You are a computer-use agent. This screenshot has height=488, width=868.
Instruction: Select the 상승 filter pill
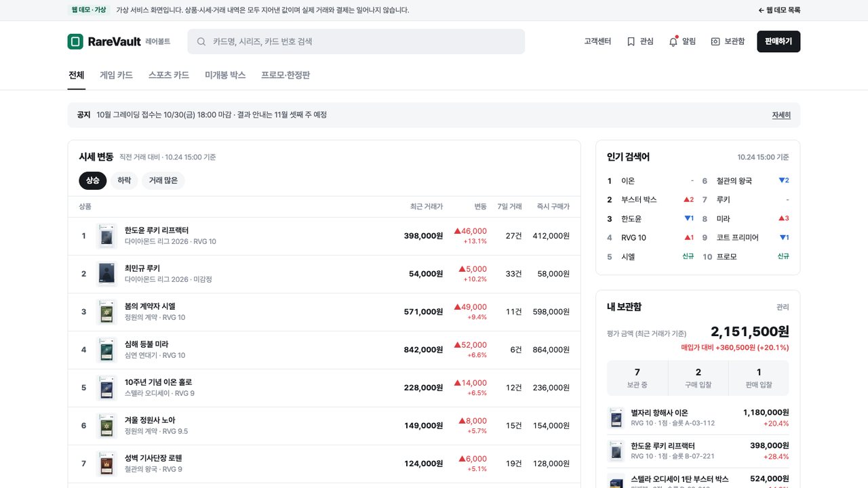point(93,181)
